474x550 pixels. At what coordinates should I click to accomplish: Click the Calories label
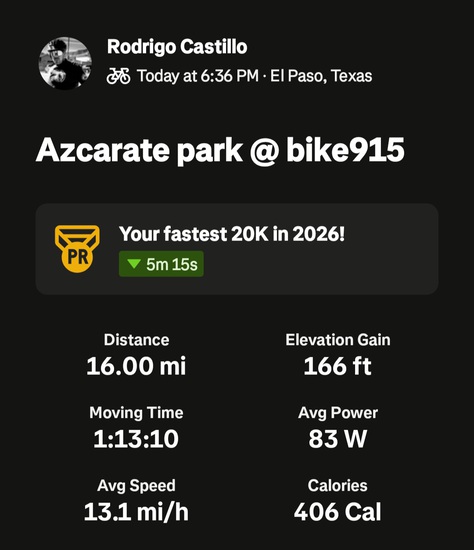[338, 486]
